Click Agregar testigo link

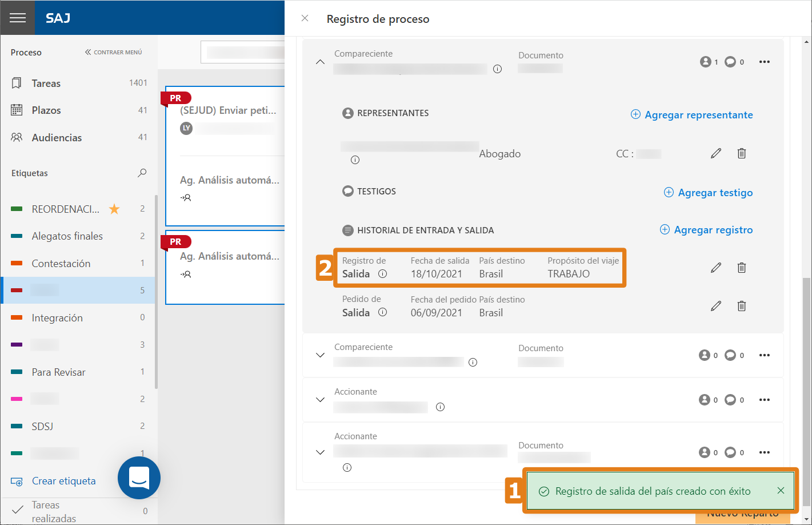(708, 193)
